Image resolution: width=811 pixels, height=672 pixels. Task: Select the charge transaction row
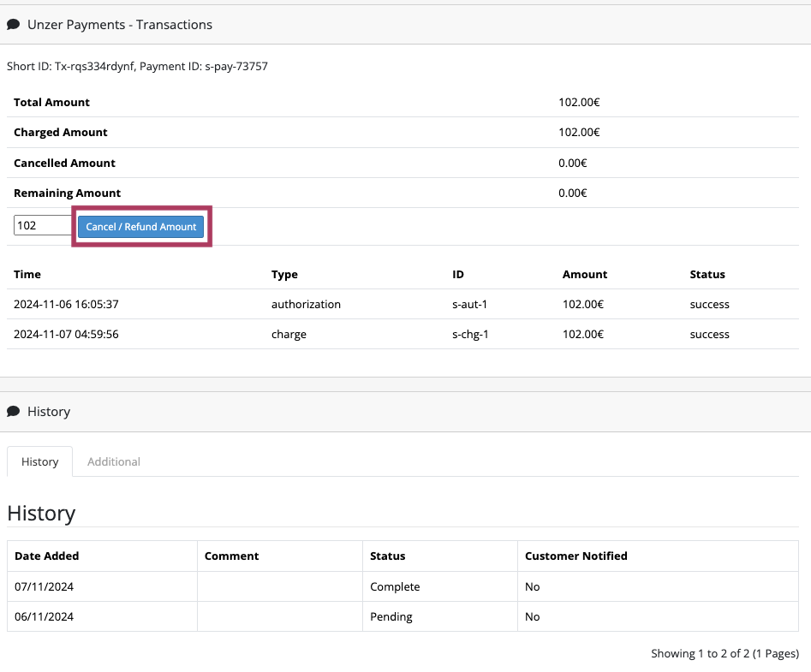coord(403,334)
